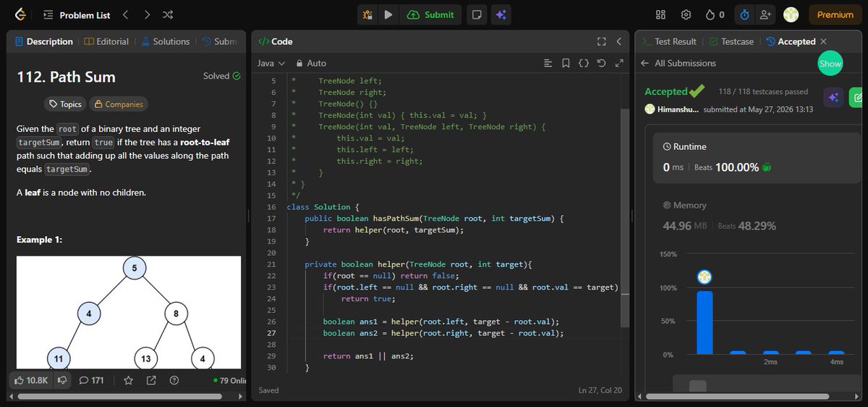Viewport: 868px width, 407px height.
Task: Click the Auto lock indicator
Action: 310,64
